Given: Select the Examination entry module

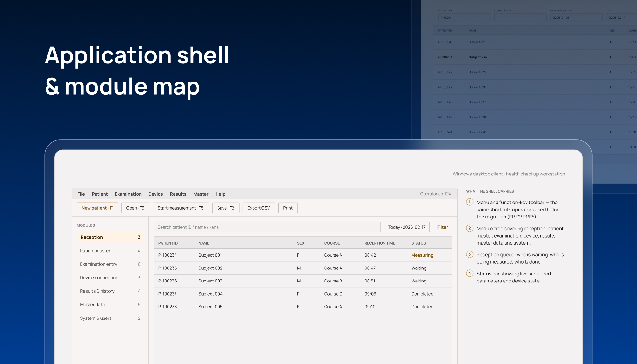Looking at the screenshot, I should tap(110, 264).
